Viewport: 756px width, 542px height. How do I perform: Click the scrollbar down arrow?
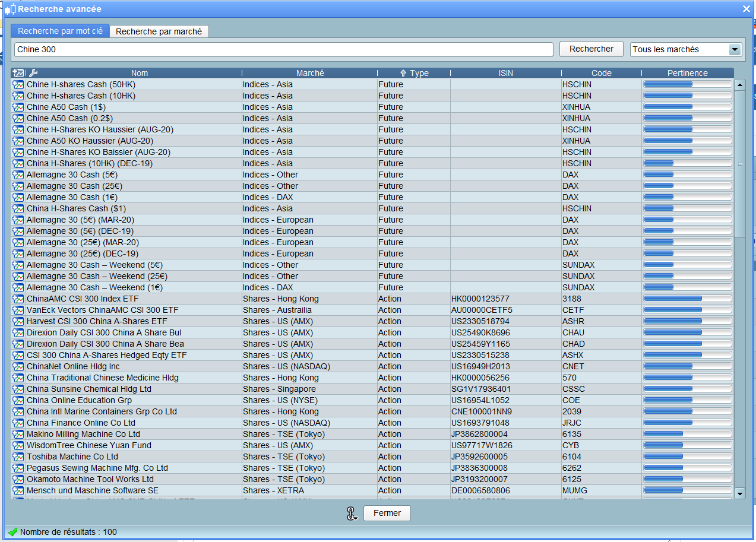pos(739,493)
